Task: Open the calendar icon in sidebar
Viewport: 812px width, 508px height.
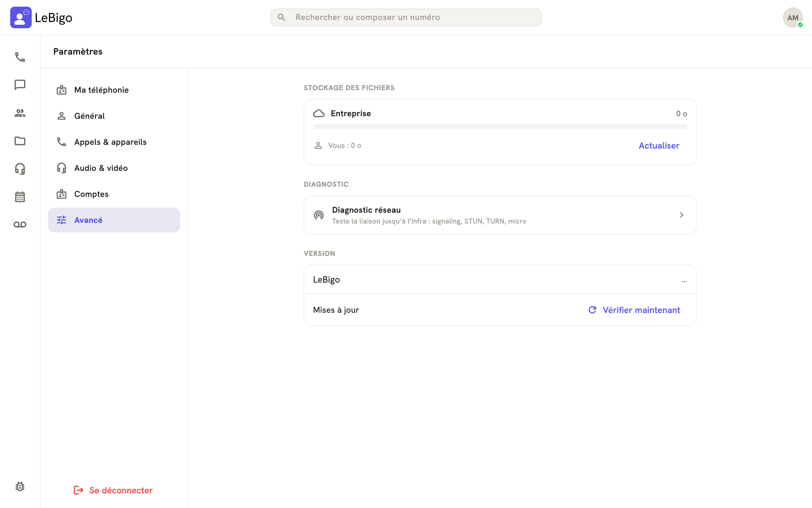Action: [20, 197]
